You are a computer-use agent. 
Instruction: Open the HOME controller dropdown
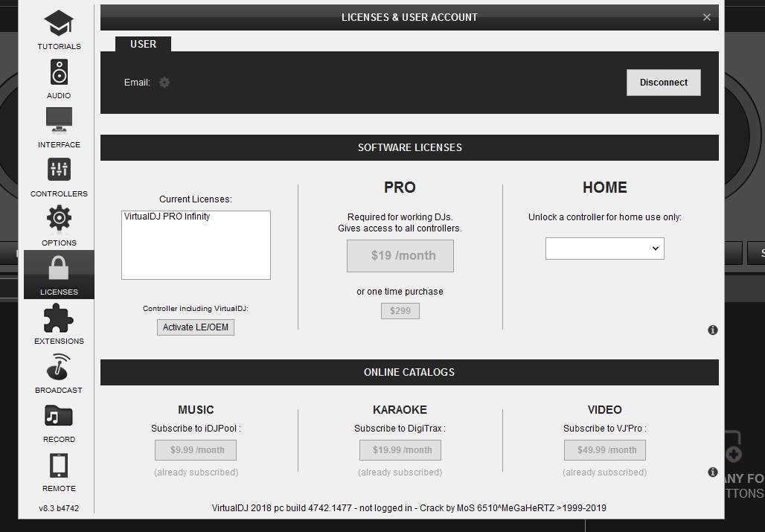(604, 249)
